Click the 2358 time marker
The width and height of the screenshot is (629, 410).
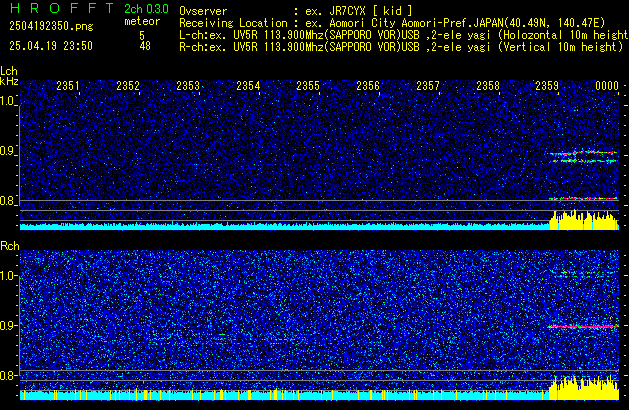coord(488,86)
